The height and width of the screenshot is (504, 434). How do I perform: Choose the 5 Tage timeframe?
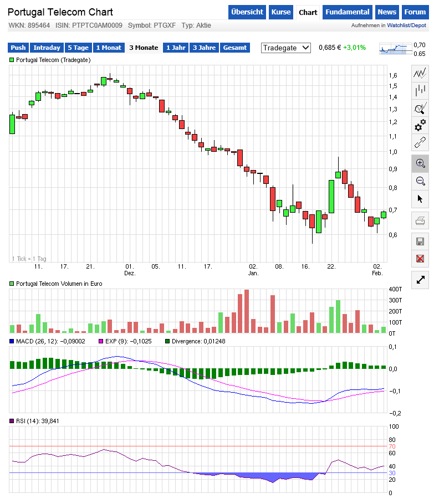(x=78, y=48)
